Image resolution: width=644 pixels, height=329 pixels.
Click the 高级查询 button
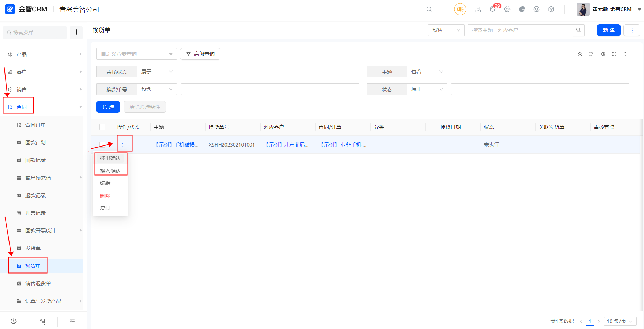tap(200, 54)
